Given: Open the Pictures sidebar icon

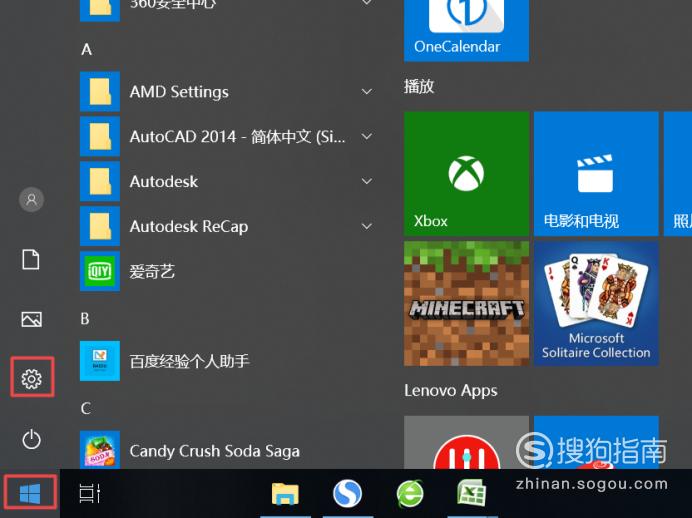Looking at the screenshot, I should 31,319.
